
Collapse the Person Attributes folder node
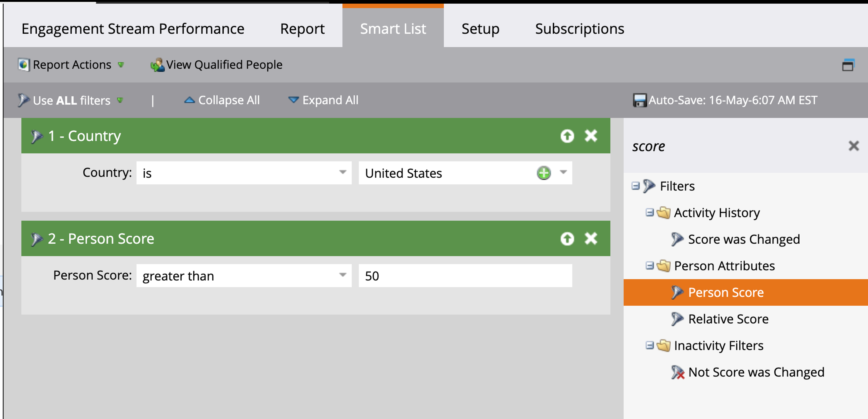click(x=649, y=266)
